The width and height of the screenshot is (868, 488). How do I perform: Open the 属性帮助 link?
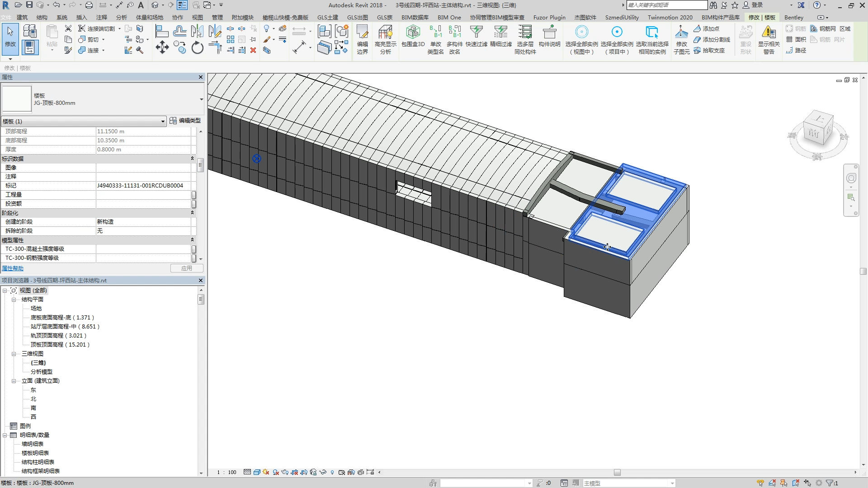(x=13, y=268)
